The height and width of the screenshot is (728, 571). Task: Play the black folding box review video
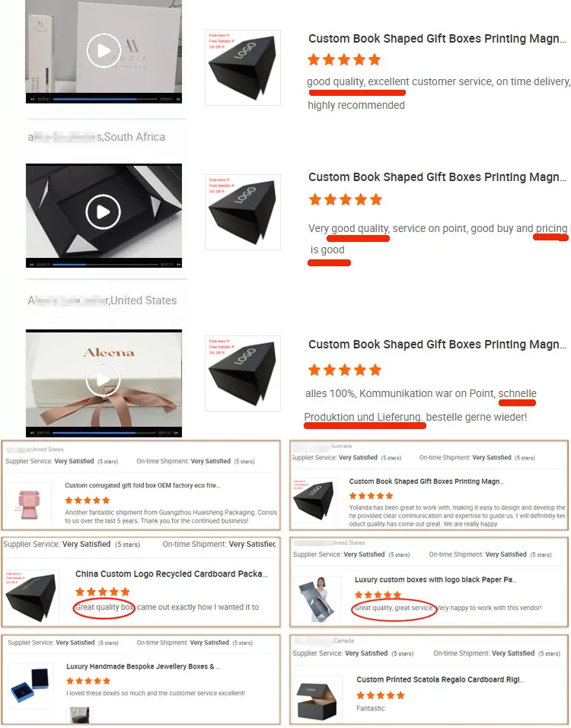point(103,211)
